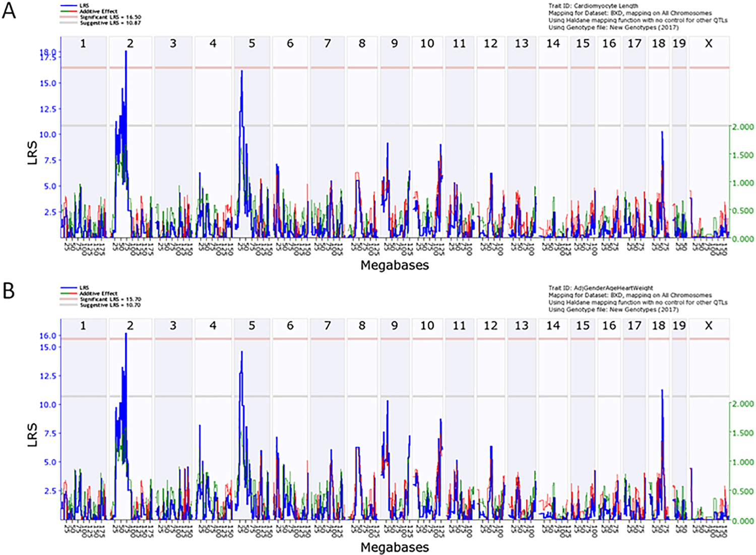Click 'Using Haldane mapping function' line in panel A
The height and width of the screenshot is (555, 756).
[x=638, y=20]
